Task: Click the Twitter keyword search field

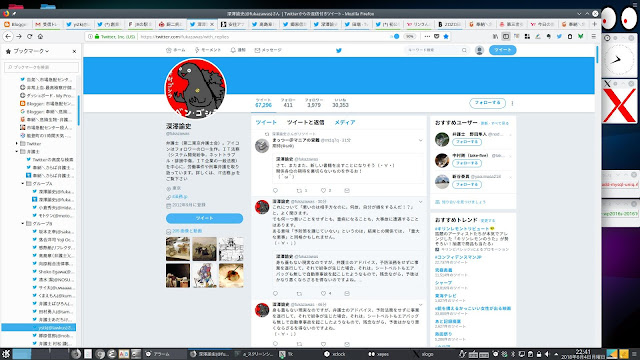Action: [433, 50]
